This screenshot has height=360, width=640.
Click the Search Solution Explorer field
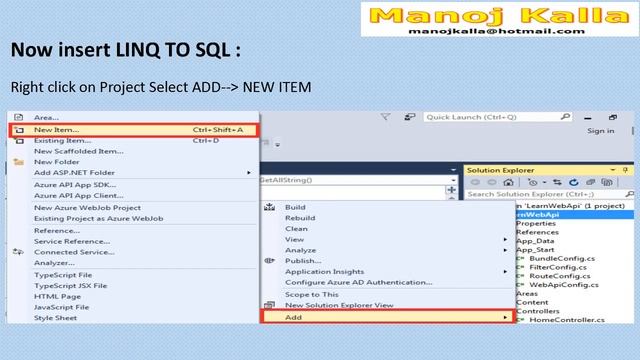pos(549,194)
